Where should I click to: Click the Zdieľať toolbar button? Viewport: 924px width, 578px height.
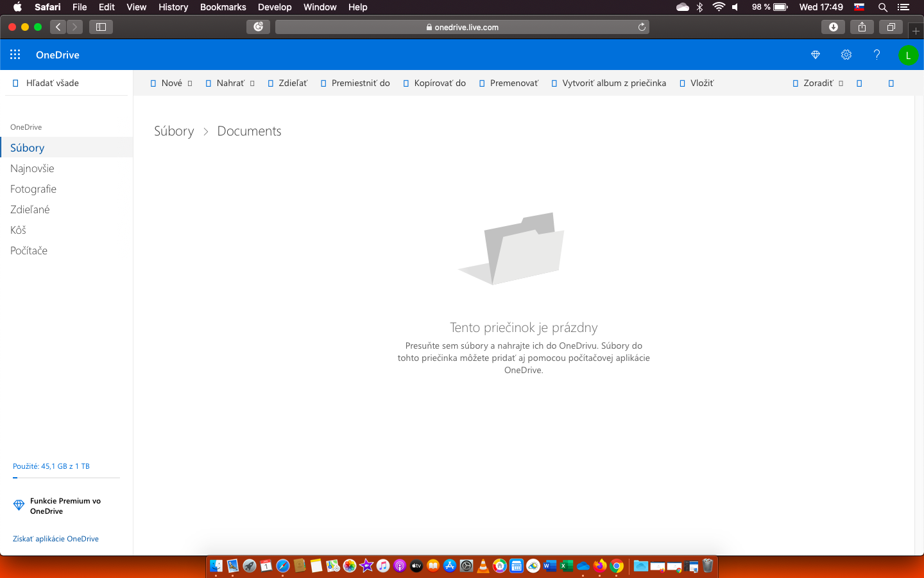click(x=287, y=83)
